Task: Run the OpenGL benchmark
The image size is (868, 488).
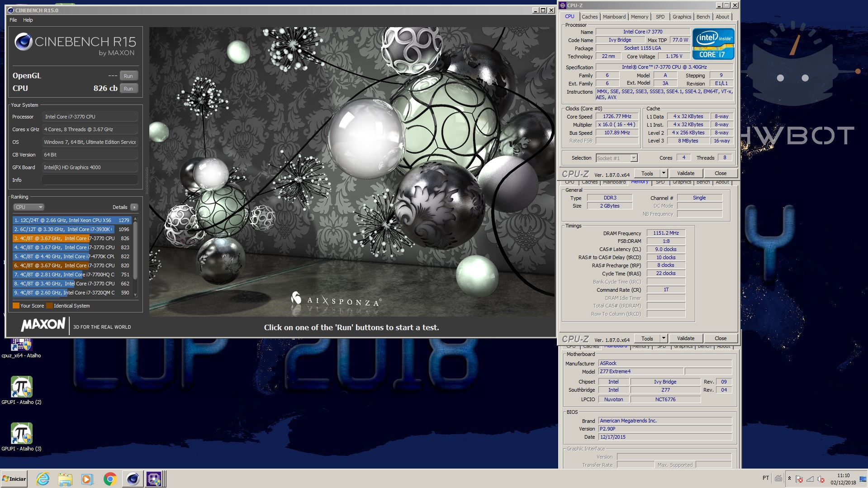Action: 128,76
